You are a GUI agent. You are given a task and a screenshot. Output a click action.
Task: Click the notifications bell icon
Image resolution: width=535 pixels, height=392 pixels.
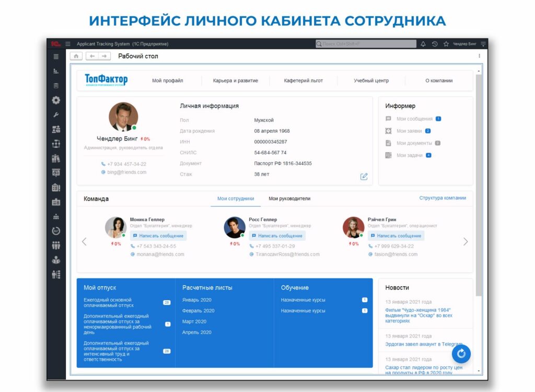click(x=423, y=44)
